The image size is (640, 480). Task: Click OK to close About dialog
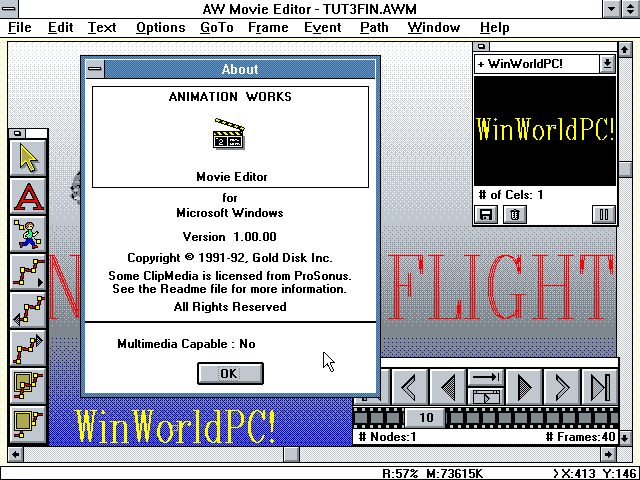[x=230, y=373]
